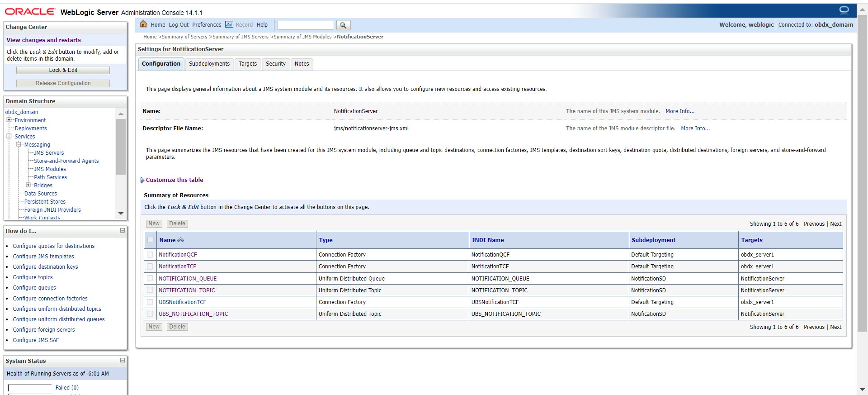Open Data Sources in domain tree

41,194
